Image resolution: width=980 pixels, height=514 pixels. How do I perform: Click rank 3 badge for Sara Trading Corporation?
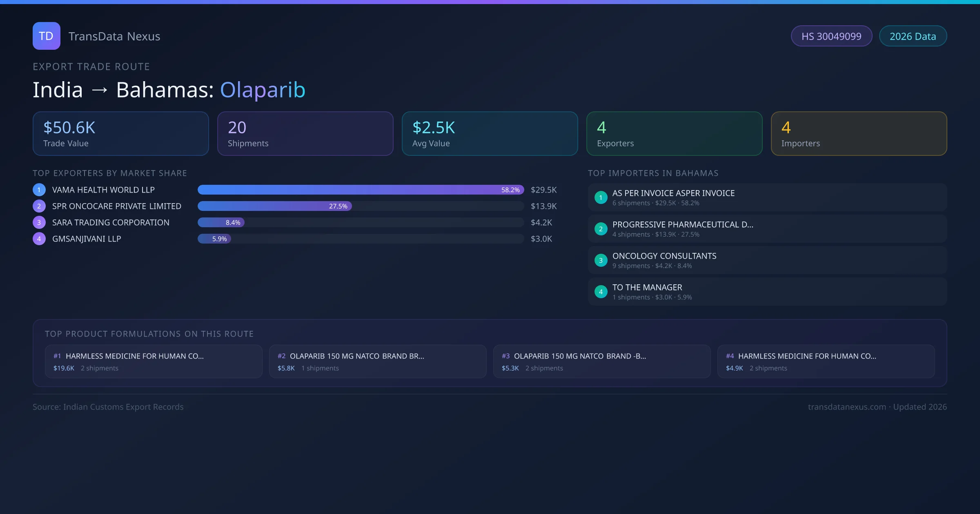(x=39, y=222)
